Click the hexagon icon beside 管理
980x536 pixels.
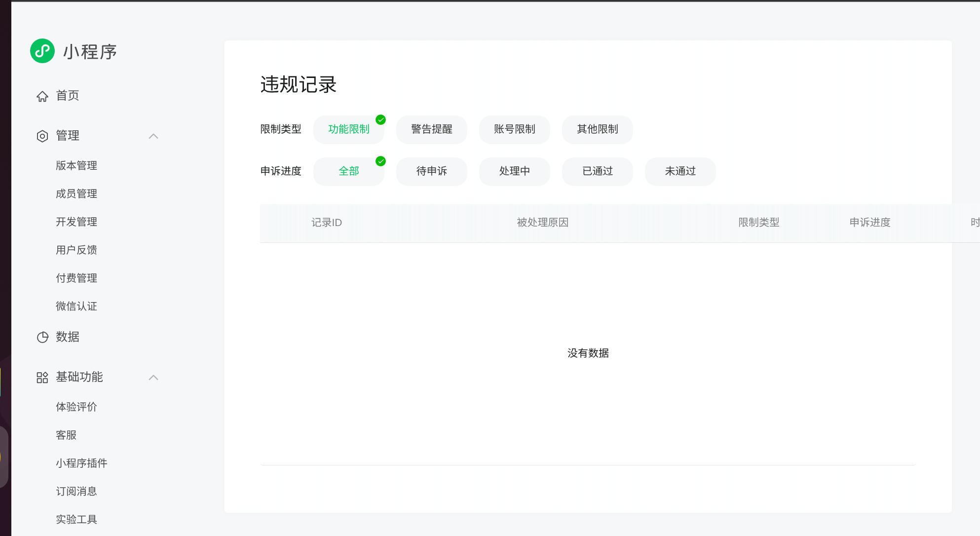pos(42,136)
